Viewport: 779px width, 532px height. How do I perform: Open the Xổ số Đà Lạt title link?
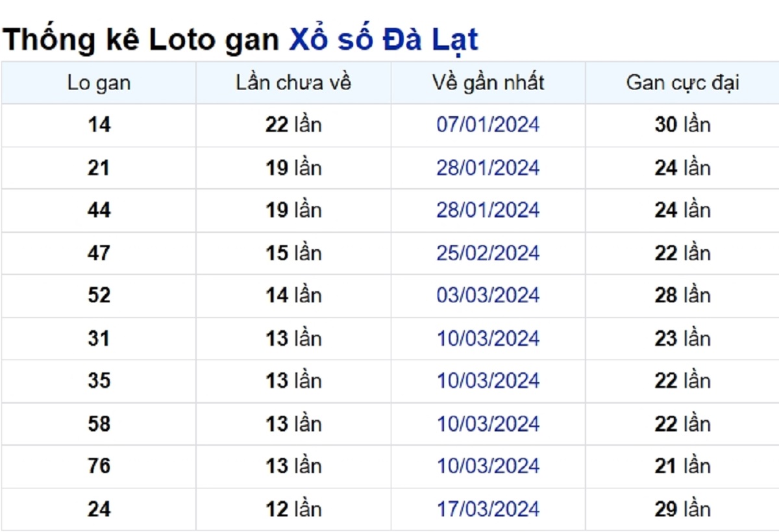[384, 40]
